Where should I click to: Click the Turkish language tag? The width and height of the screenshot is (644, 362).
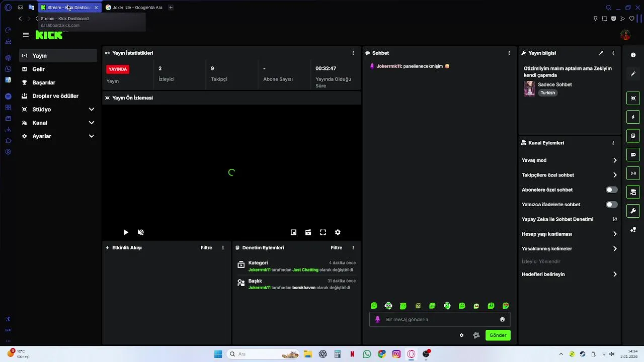click(x=548, y=93)
